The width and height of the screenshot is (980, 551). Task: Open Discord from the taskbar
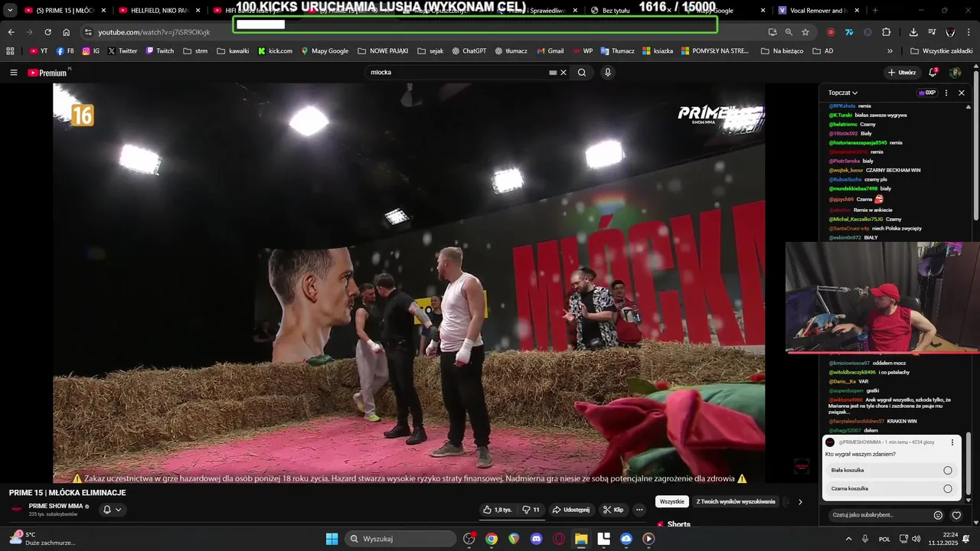[537, 539]
